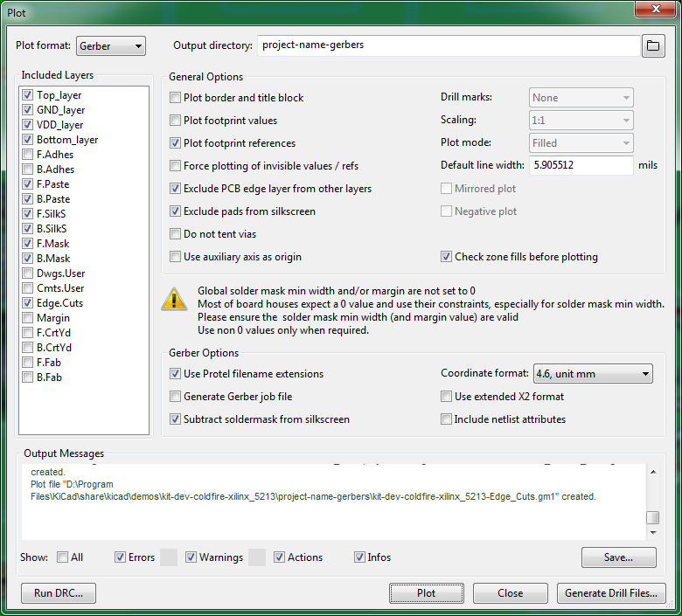This screenshot has width=682, height=616.
Task: Expand the Coordinate format dropdown
Action: coord(592,374)
